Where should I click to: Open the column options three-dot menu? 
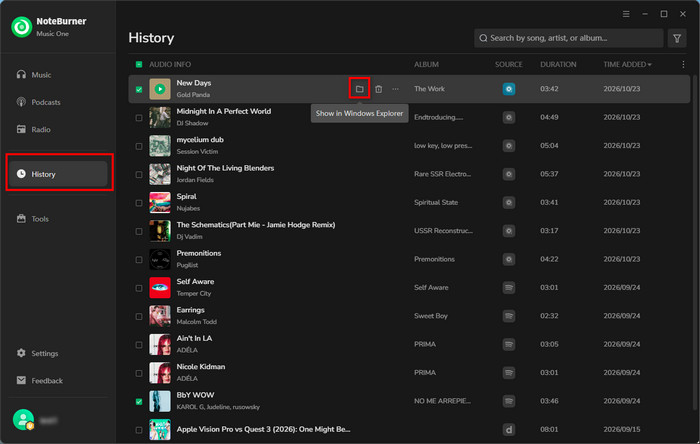(x=683, y=65)
